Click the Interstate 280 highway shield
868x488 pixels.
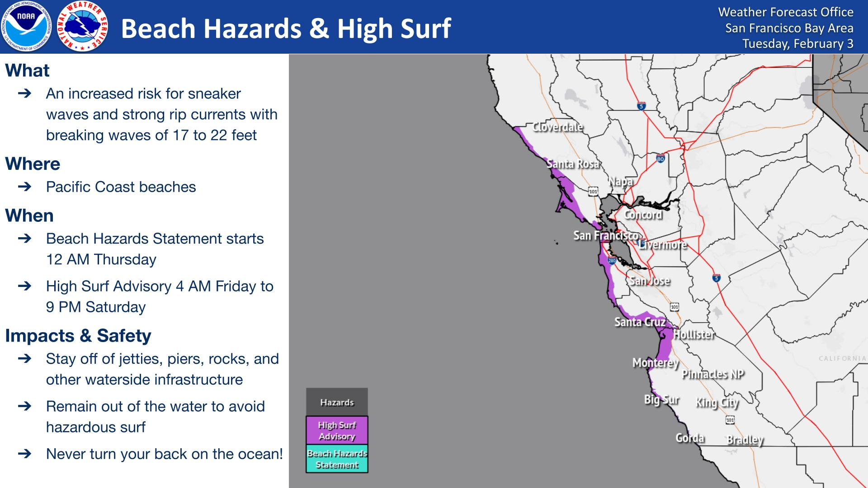pos(612,261)
